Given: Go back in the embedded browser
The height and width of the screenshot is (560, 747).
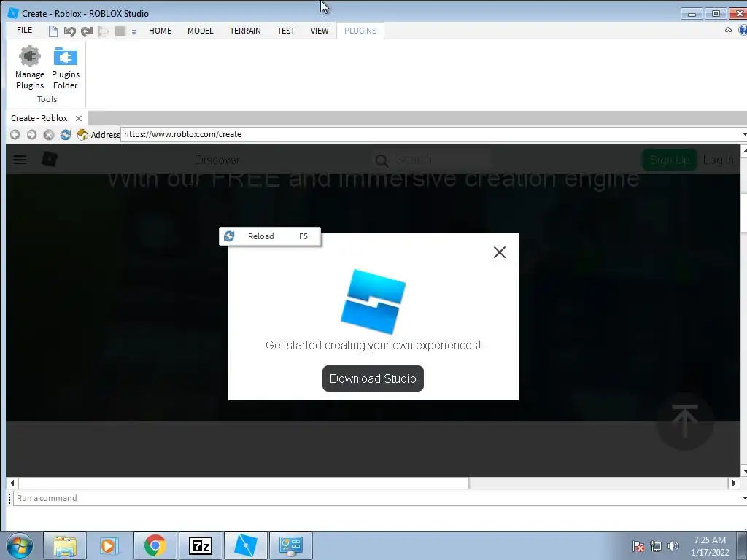Looking at the screenshot, I should pyautogui.click(x=15, y=135).
